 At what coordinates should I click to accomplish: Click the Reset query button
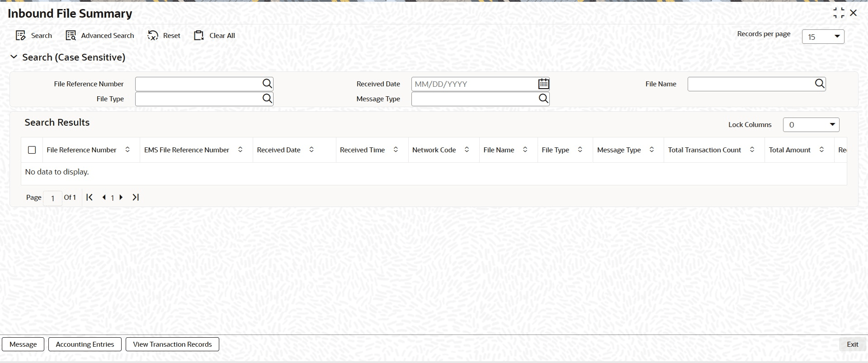(x=164, y=36)
